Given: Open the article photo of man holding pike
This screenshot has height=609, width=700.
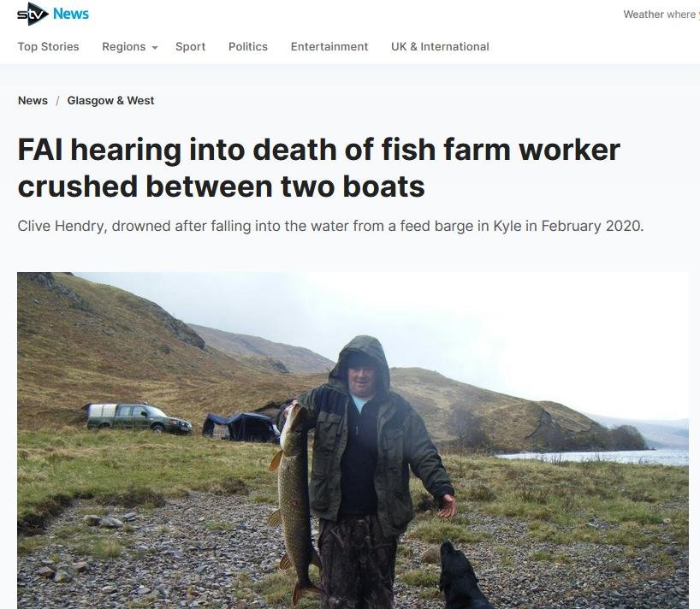Looking at the screenshot, I should point(353,440).
